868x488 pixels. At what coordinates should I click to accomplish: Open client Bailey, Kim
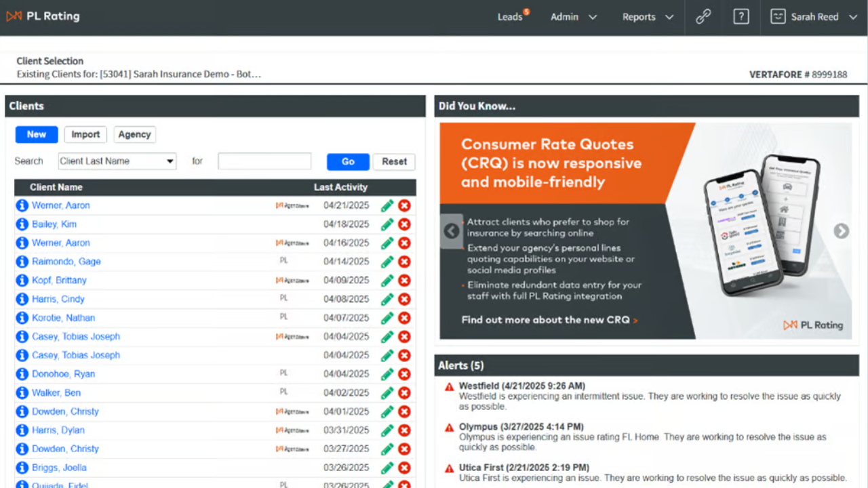pyautogui.click(x=54, y=224)
